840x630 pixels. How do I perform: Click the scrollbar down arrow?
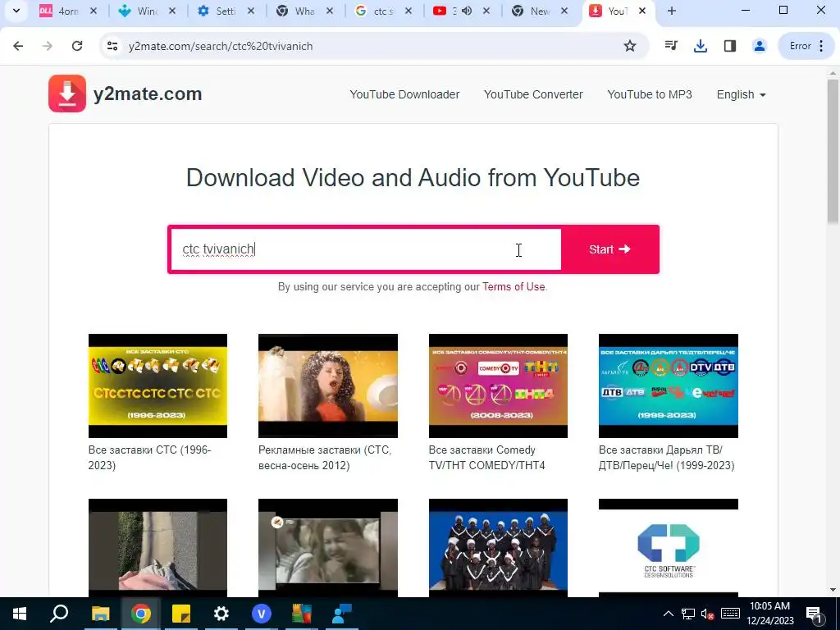(833, 590)
